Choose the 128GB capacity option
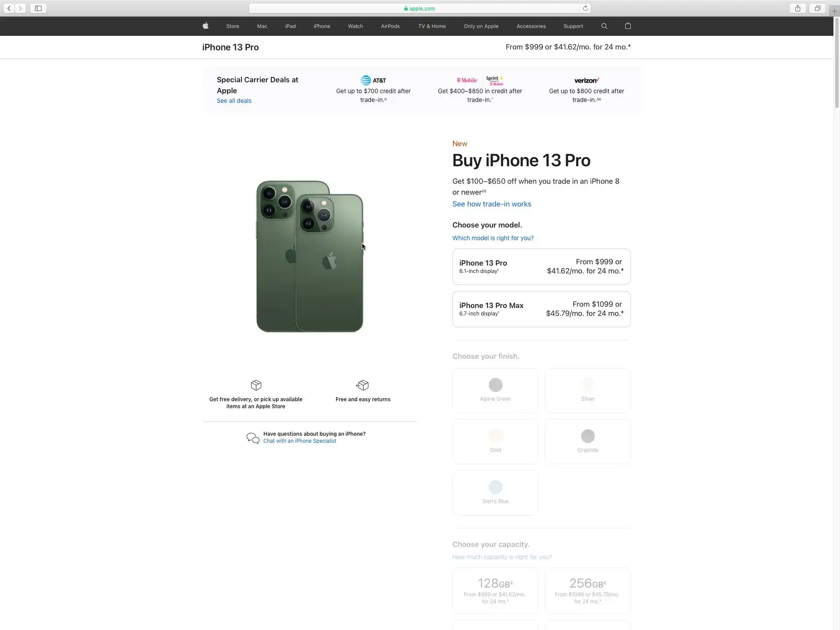The width and height of the screenshot is (840, 630). pos(495,591)
